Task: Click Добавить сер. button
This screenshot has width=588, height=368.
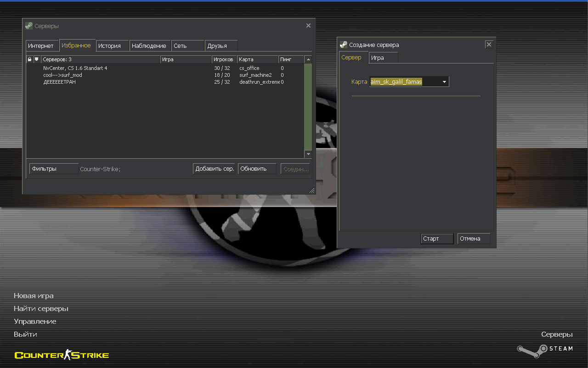Action: (x=214, y=169)
